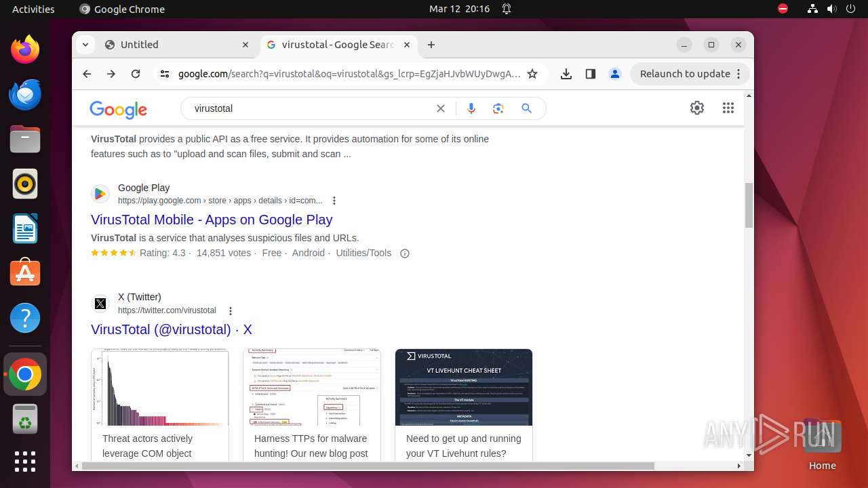This screenshot has width=868, height=488.
Task: Search by image with Google Lens
Action: [498, 108]
